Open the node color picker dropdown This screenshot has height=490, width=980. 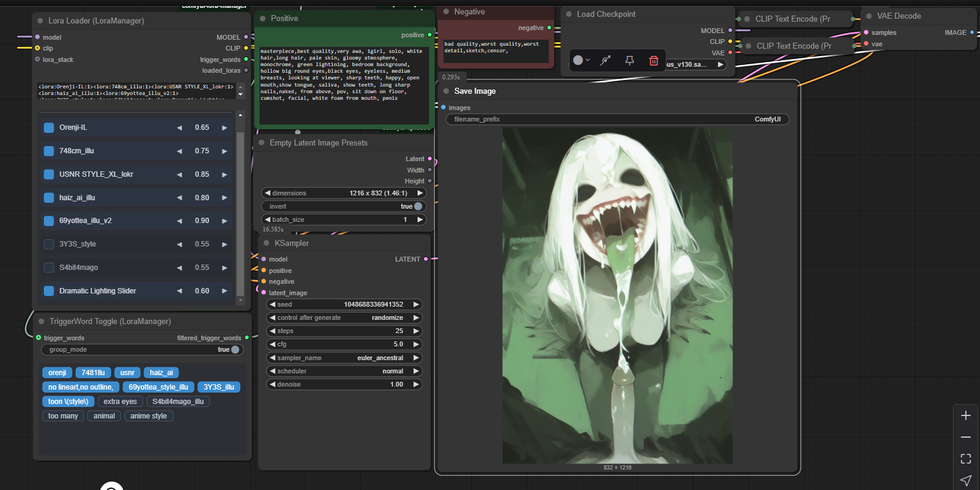[x=581, y=60]
